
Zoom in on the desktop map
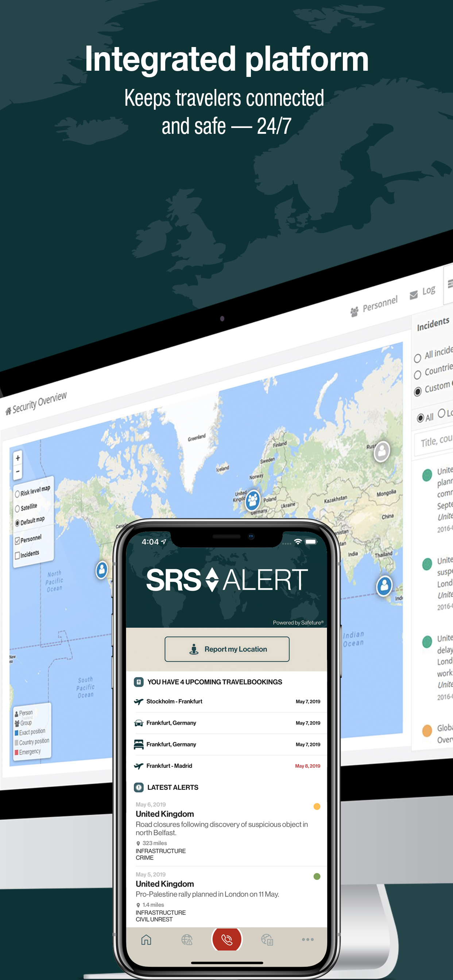18,458
